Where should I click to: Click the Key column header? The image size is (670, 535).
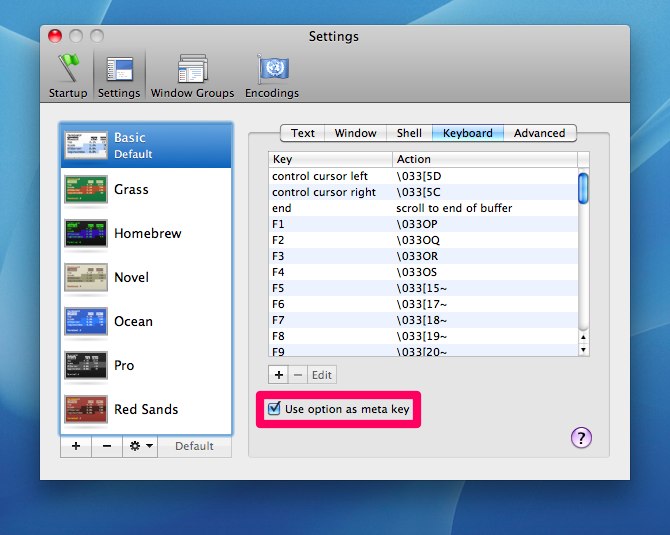click(x=330, y=159)
